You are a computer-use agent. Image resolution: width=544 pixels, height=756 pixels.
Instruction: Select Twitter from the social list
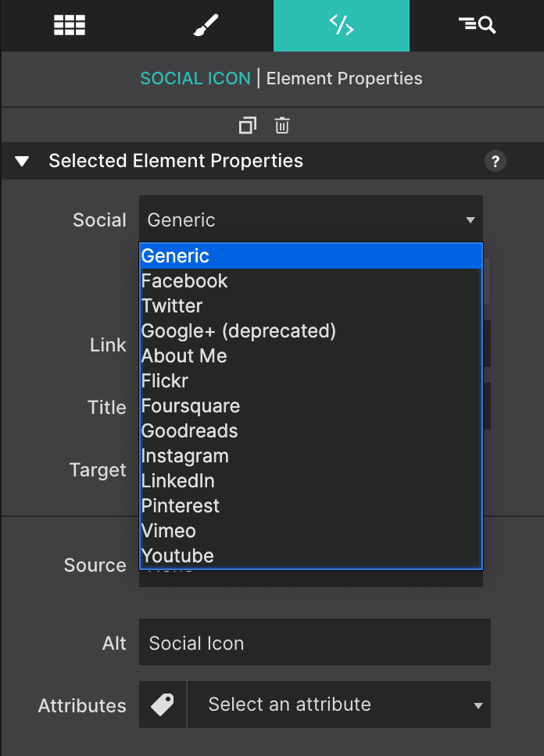[171, 305]
